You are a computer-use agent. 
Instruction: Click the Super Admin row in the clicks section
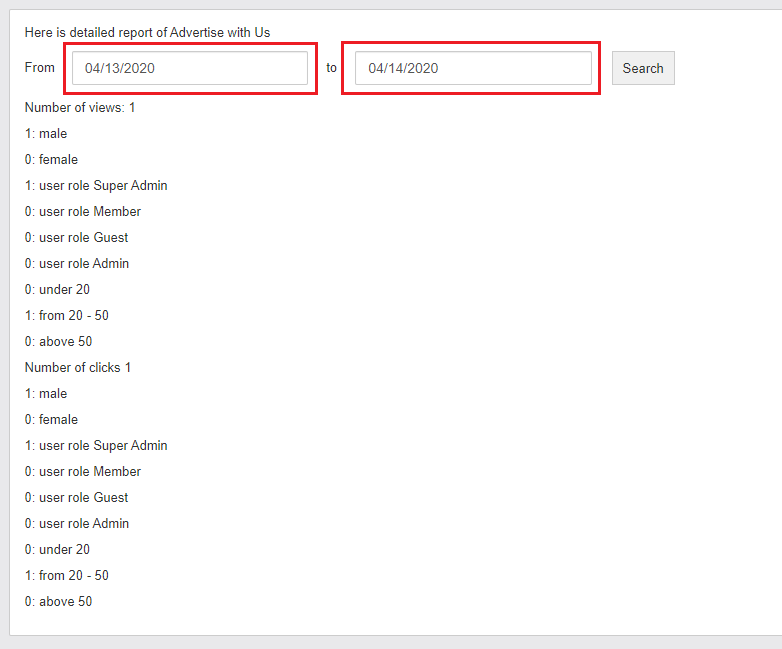pos(96,445)
